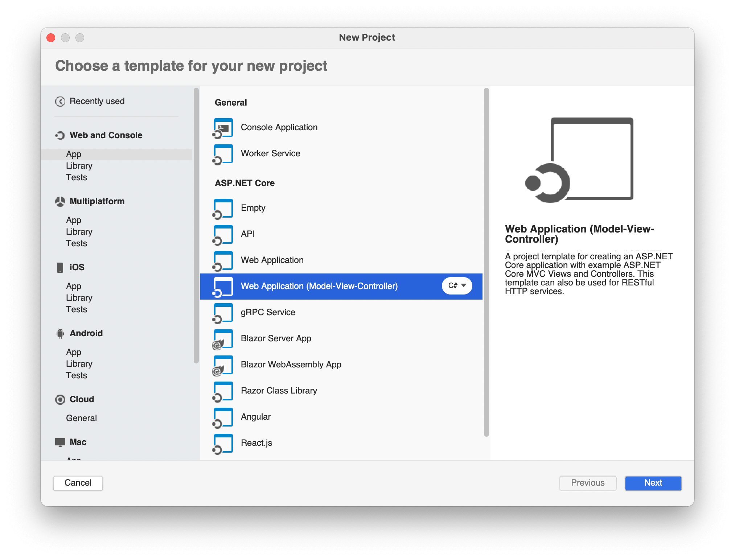Click the Next button
Image resolution: width=735 pixels, height=560 pixels.
click(653, 483)
